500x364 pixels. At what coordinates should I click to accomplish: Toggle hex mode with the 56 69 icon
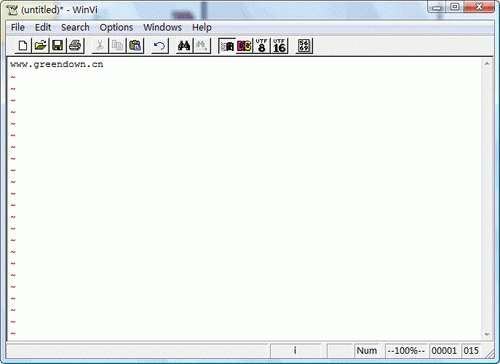click(x=304, y=46)
